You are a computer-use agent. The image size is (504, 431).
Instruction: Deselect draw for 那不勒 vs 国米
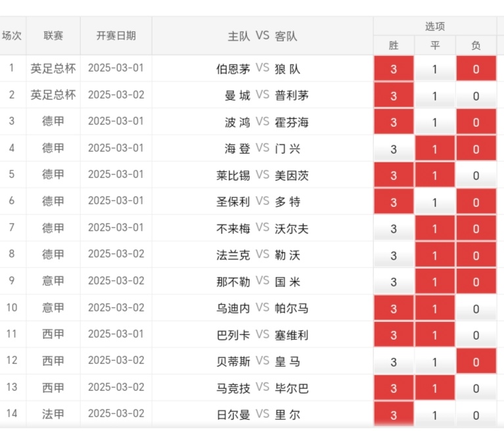point(435,282)
